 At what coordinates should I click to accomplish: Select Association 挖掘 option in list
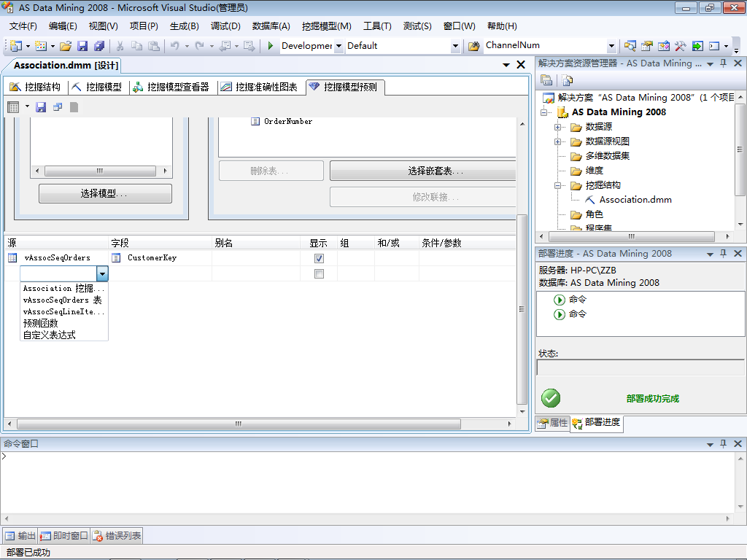[64, 289]
